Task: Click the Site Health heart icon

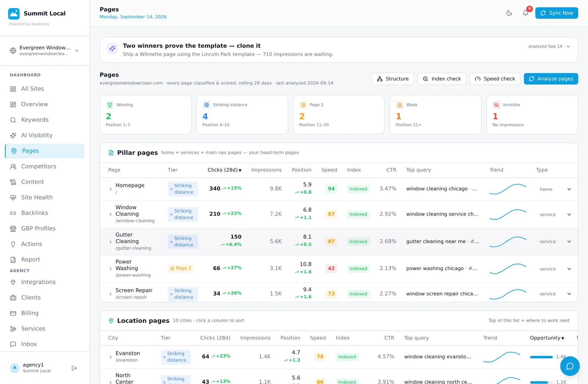Action: click(13, 197)
